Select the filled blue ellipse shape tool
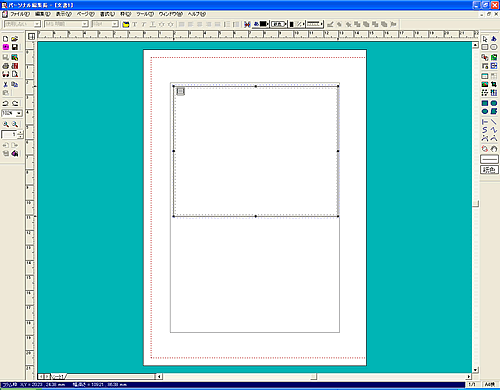The image size is (500, 390). tap(485, 111)
